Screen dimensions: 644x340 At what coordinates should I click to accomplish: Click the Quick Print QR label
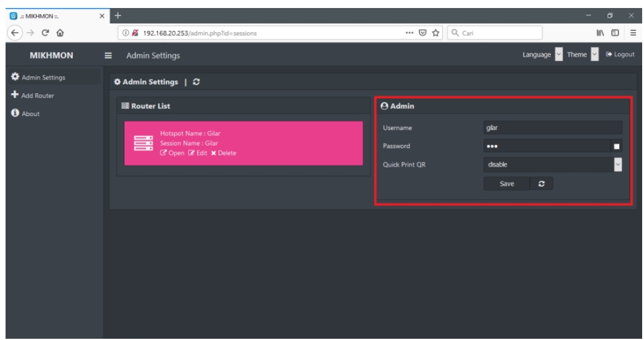(404, 165)
